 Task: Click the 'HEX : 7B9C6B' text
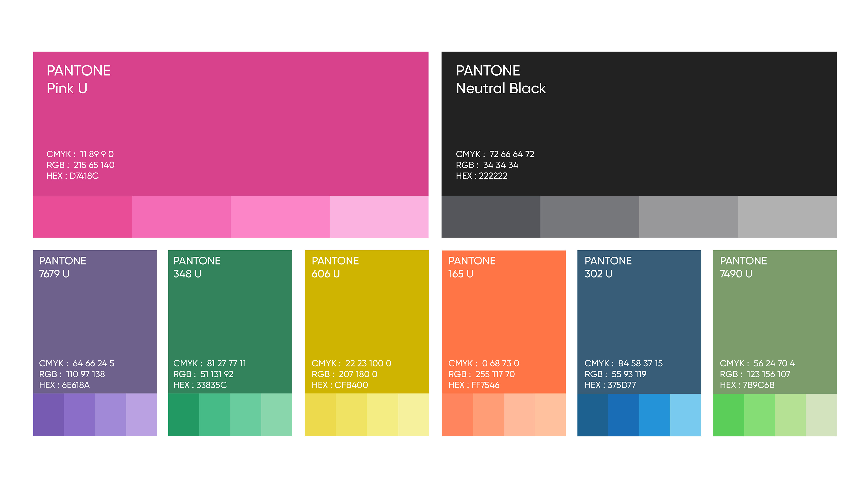747,385
